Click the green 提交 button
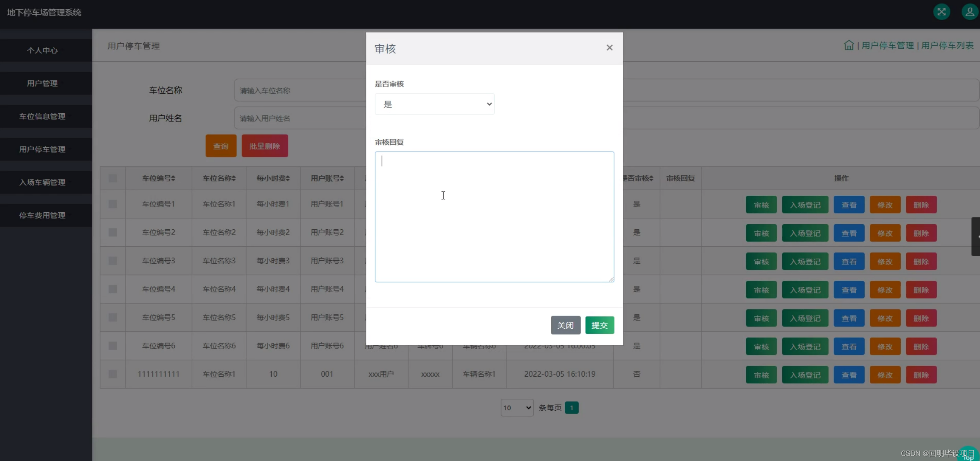980x461 pixels. [599, 325]
